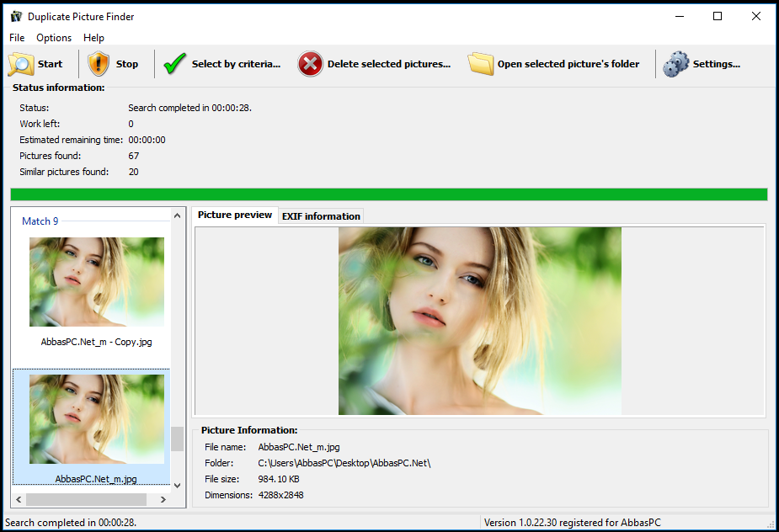
Task: Click the status bar version text Version 1.0.22.30
Action: (x=520, y=523)
